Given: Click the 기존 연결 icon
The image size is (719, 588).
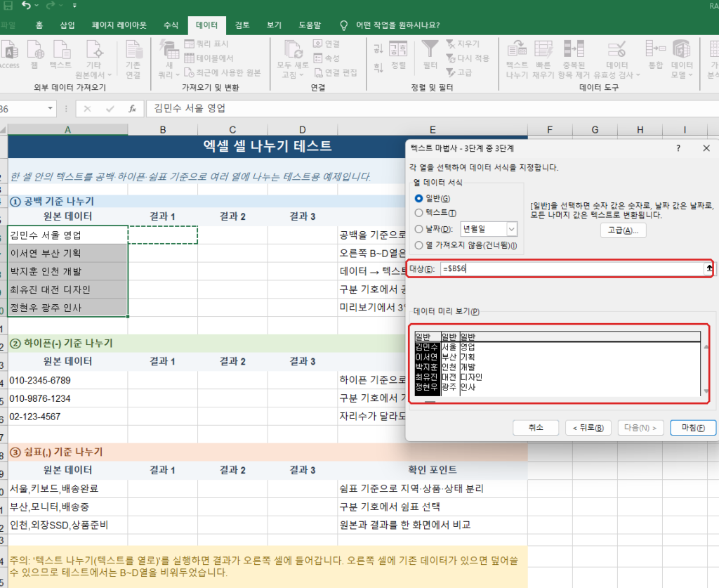Looking at the screenshot, I should click(133, 60).
